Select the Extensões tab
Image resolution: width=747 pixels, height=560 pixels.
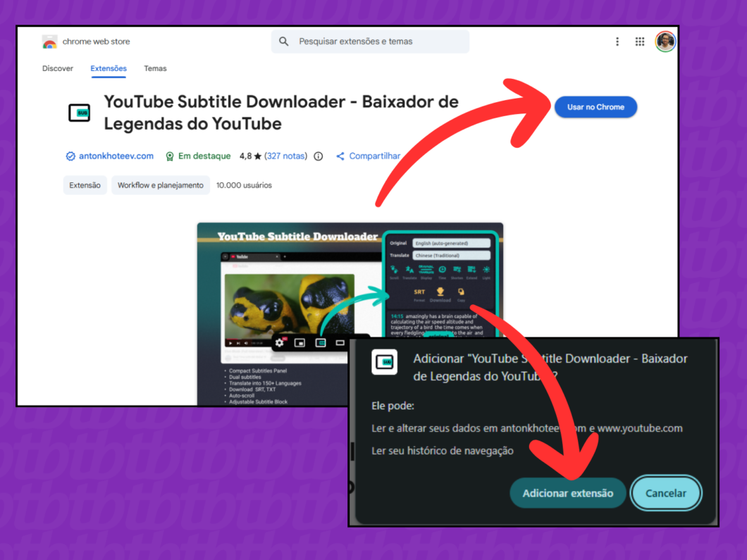(x=109, y=68)
